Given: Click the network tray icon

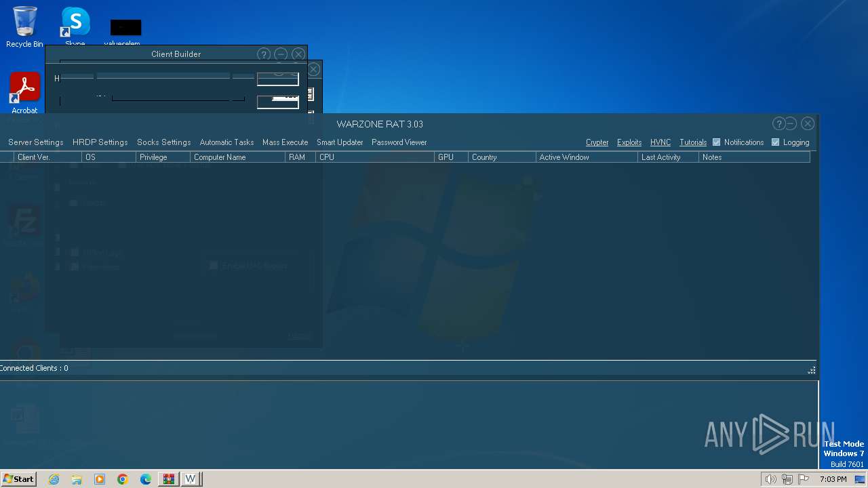Looking at the screenshot, I should click(787, 479).
